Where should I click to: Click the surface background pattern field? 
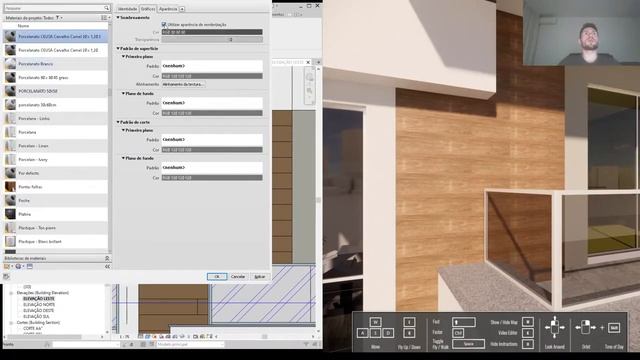click(212, 103)
